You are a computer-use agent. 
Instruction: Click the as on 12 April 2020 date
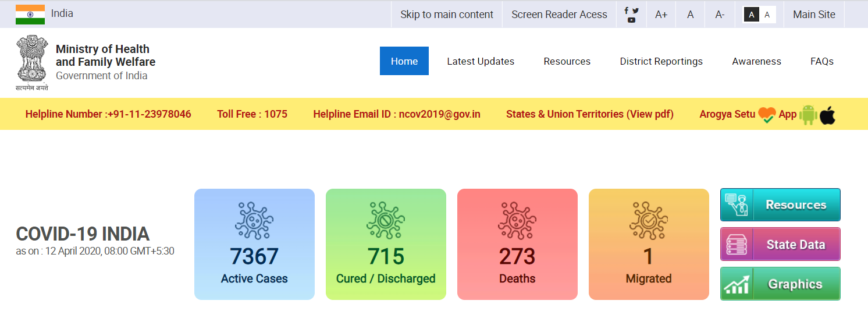[x=95, y=252]
